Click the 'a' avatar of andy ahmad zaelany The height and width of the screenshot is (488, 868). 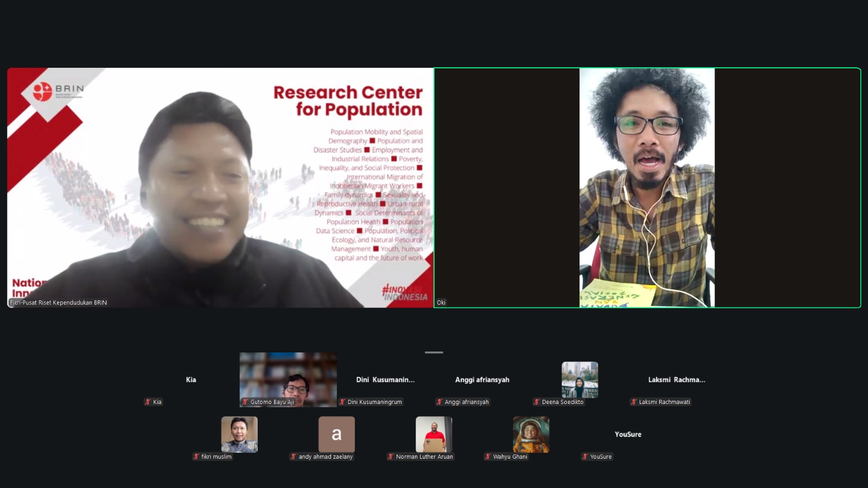pos(336,434)
